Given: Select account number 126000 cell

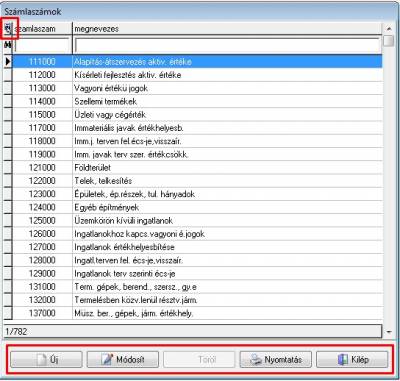Looking at the screenshot, I should (42, 234).
